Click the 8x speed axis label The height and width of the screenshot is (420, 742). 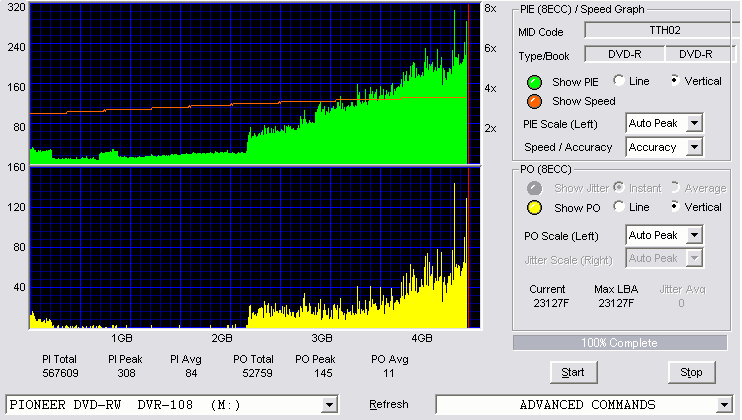point(490,9)
